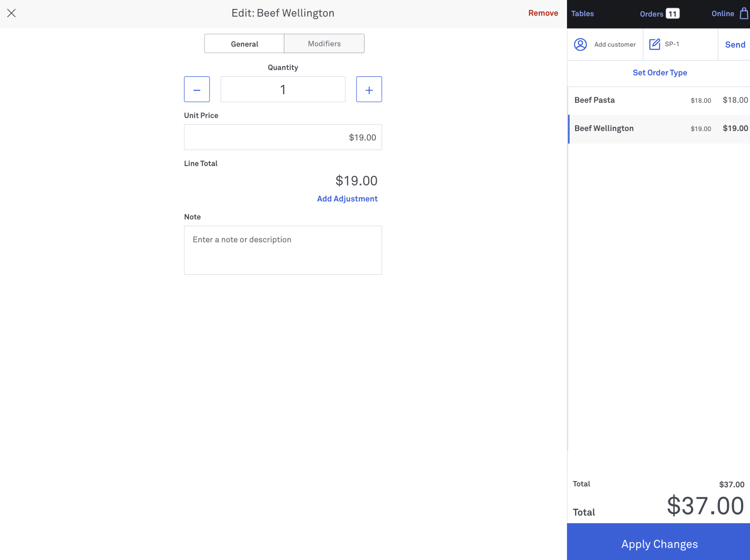Select the Beef Pasta order line
The height and width of the screenshot is (560, 750).
tap(659, 101)
